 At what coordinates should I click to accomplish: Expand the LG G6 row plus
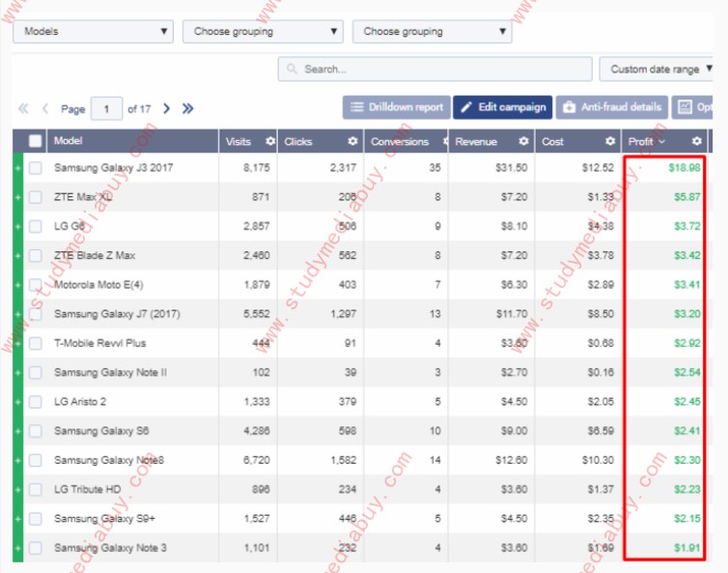click(17, 226)
